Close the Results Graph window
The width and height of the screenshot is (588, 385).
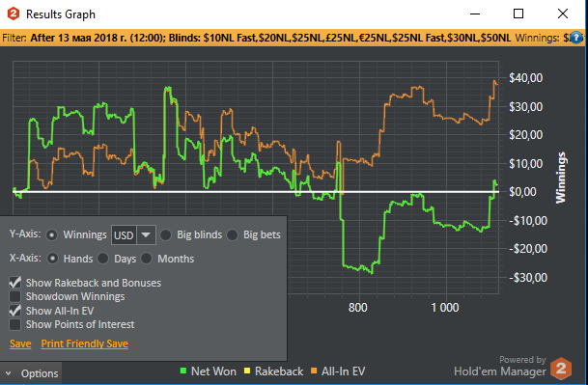563,14
